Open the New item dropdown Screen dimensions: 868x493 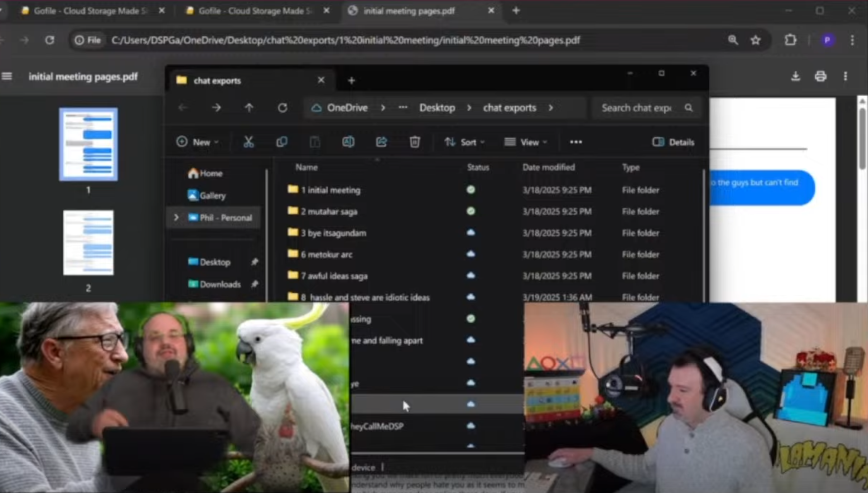click(x=197, y=142)
